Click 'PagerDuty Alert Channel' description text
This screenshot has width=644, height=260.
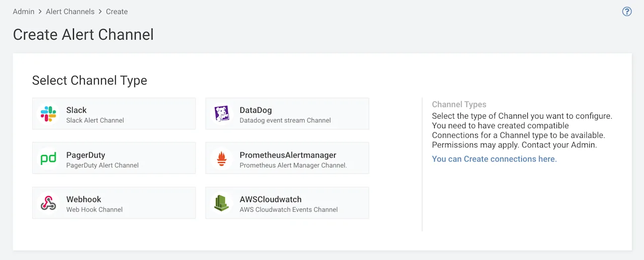click(103, 165)
